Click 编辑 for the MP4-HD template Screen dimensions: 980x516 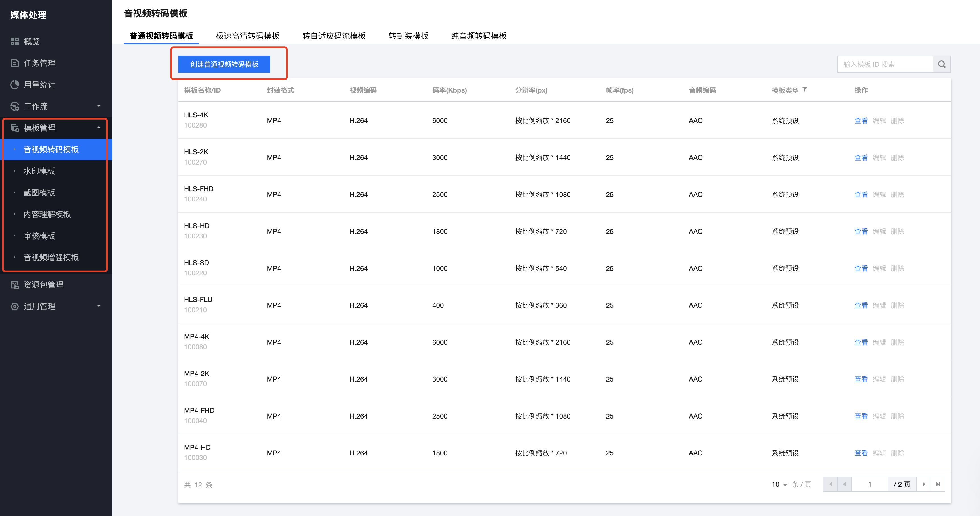pyautogui.click(x=879, y=453)
